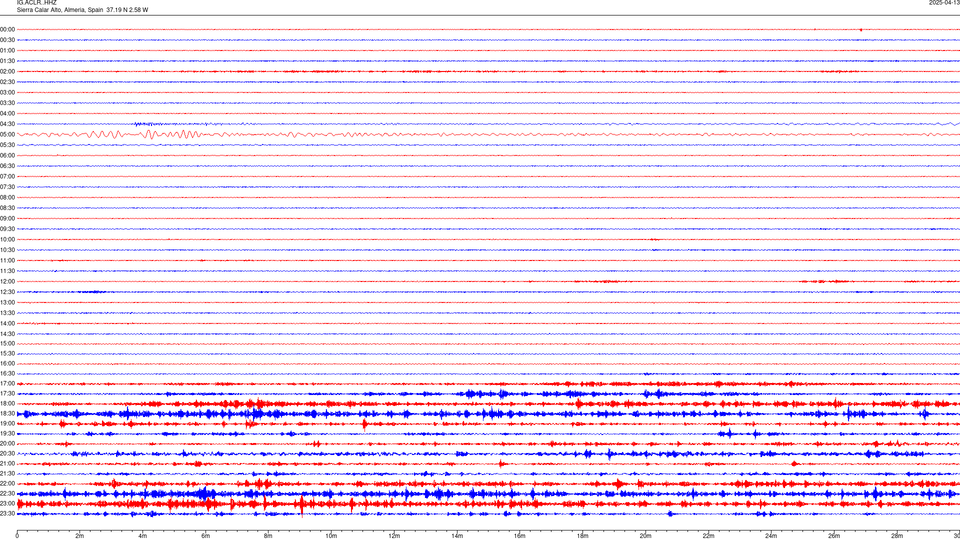960x540 pixels.
Task: Click the 14:00 row label
Action: pos(7,323)
